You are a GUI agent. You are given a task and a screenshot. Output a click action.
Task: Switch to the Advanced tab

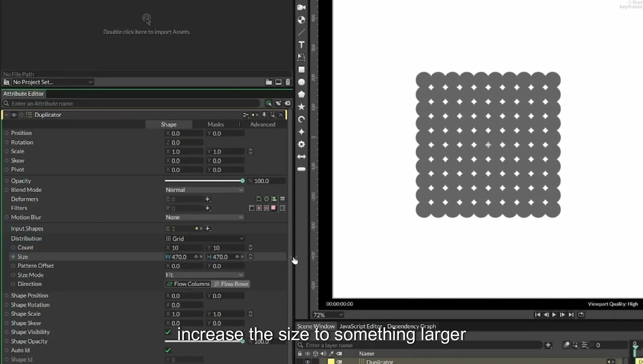[263, 124]
